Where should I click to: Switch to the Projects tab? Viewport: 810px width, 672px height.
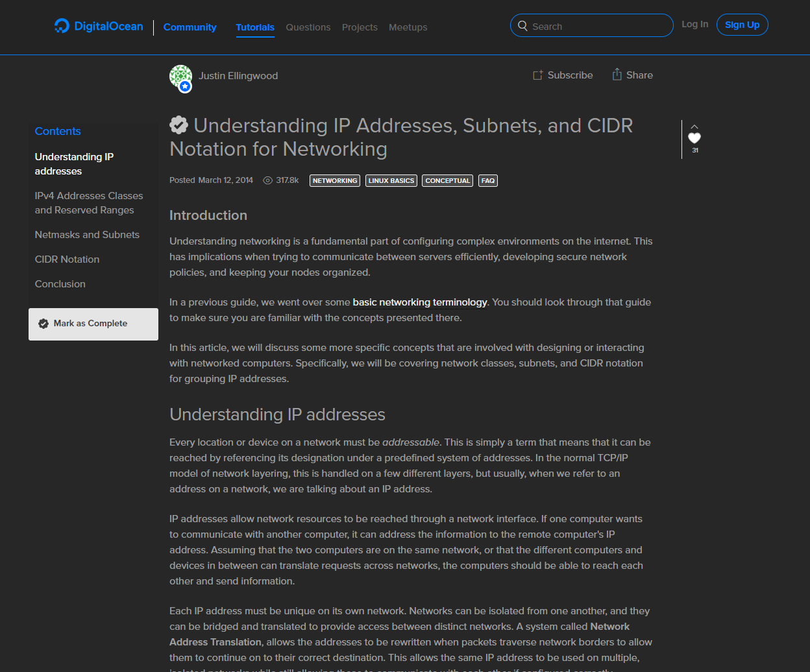pos(360,27)
